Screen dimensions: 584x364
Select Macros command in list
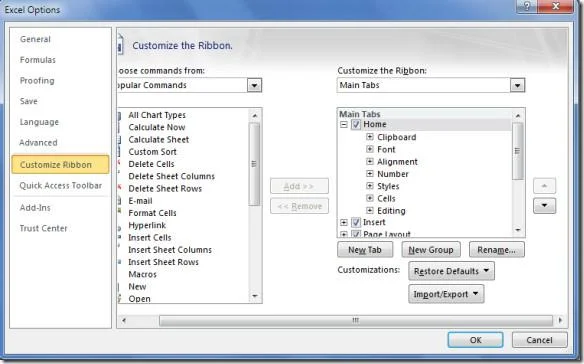[142, 275]
